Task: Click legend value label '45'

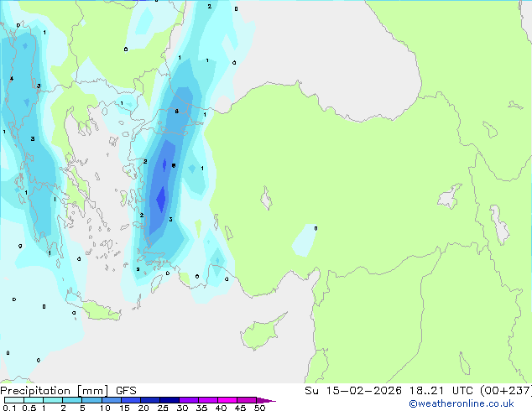Action: (x=240, y=408)
